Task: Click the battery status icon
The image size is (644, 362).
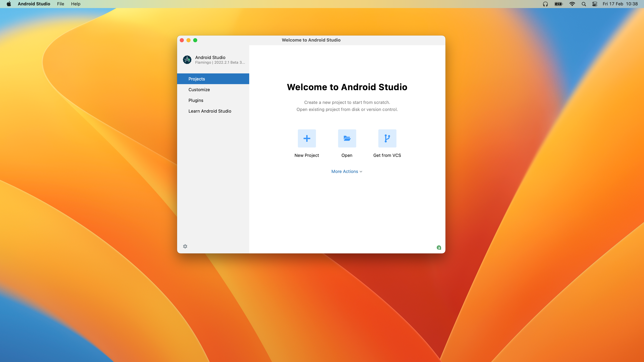Action: pos(558,4)
